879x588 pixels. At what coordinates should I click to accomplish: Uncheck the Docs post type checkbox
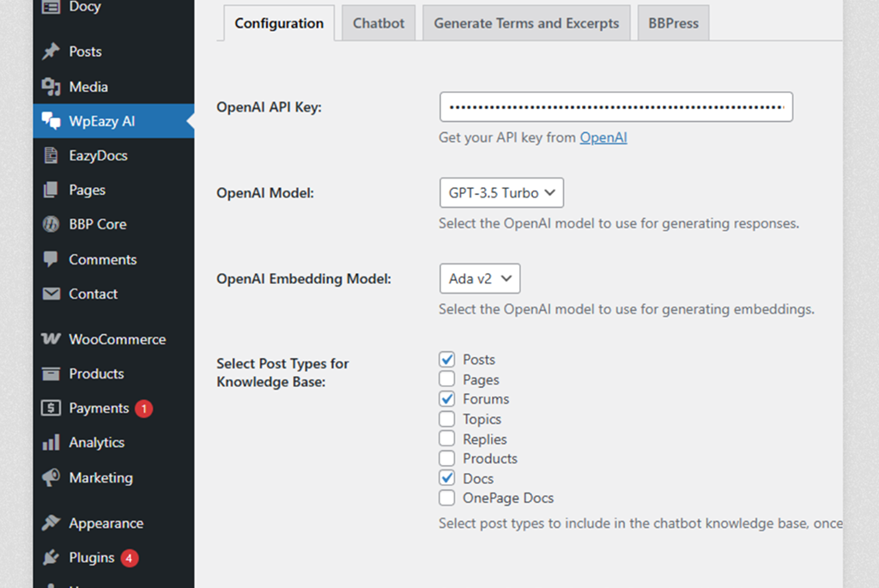[x=446, y=478]
